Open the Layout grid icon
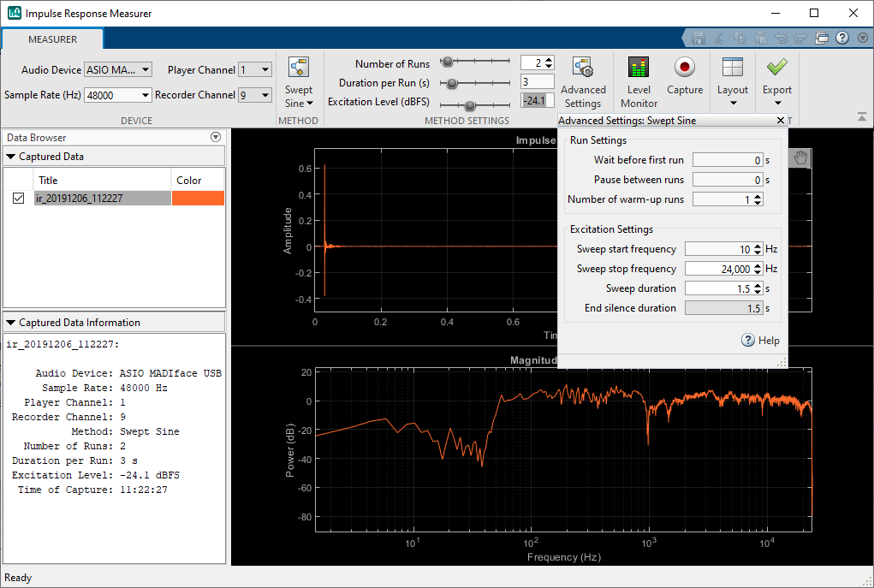The image size is (874, 588). click(732, 68)
